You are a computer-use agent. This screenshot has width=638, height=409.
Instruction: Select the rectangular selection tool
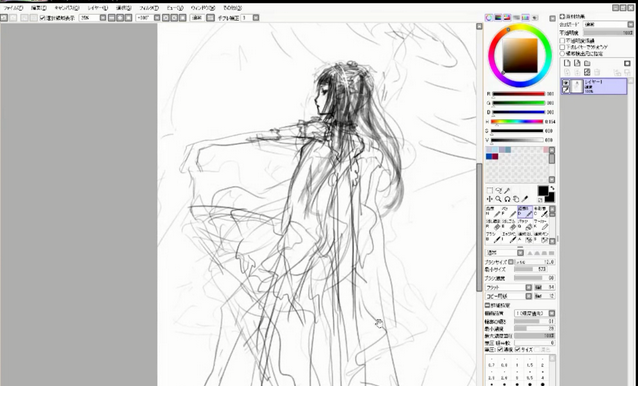click(490, 190)
